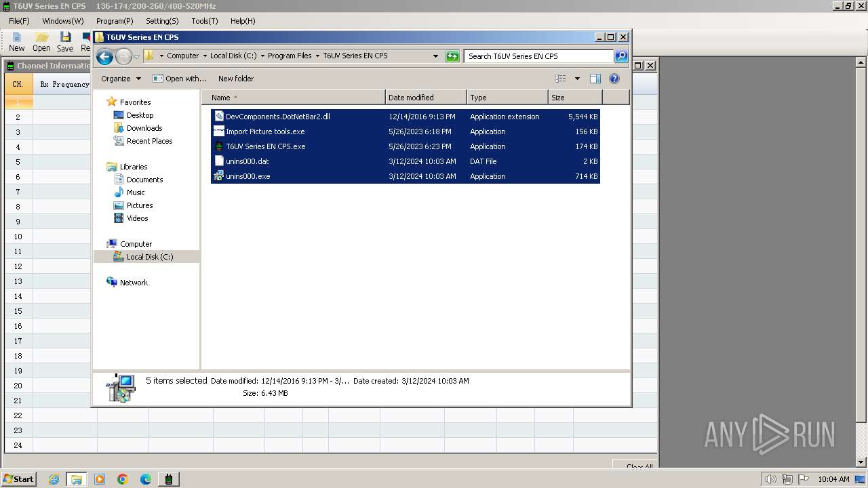Click the Open with... button
The image size is (868, 488).
(180, 79)
